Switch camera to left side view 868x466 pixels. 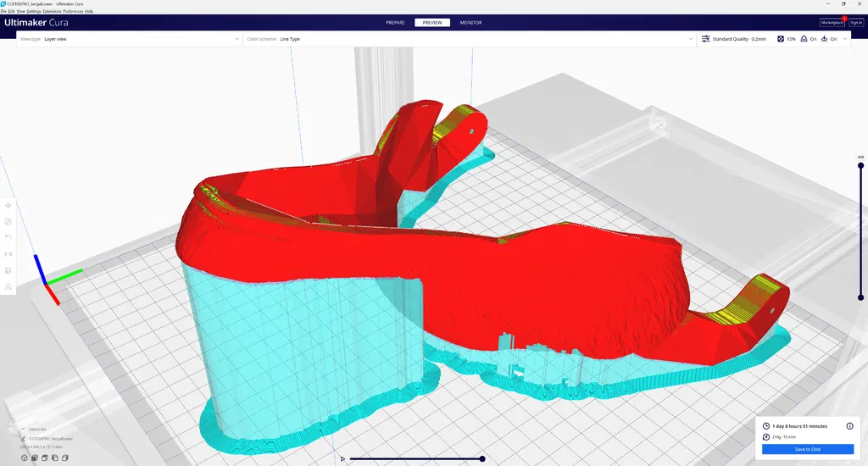coord(55,458)
